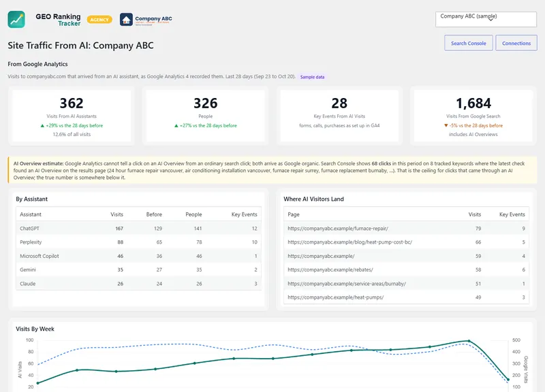The image size is (545, 392).
Task: Click the furnace-repair page URL
Action: coord(338,229)
